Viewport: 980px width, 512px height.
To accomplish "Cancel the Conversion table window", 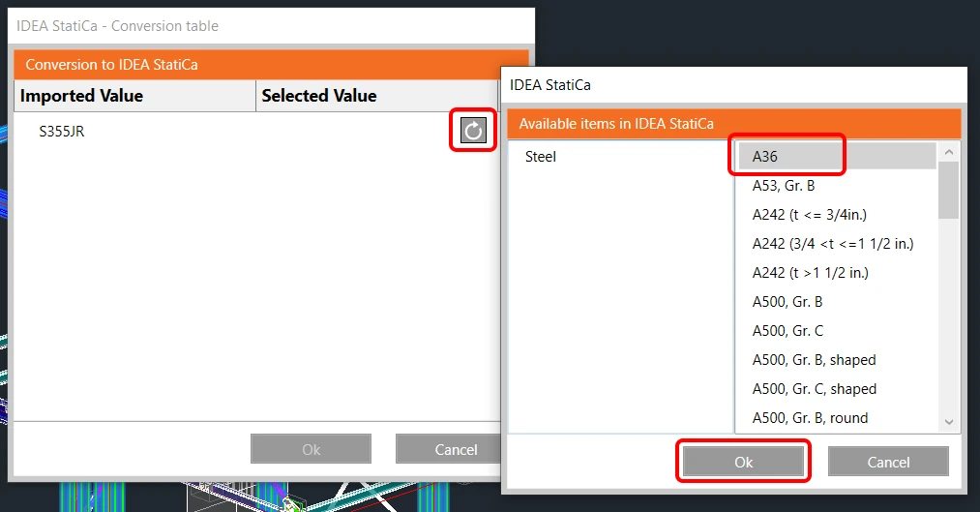I will tap(449, 449).
